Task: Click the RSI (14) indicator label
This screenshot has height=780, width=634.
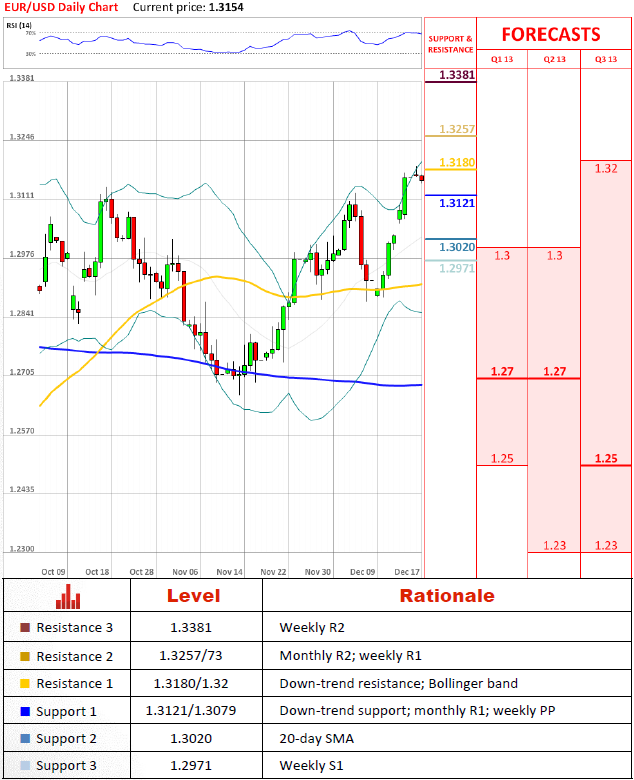Action: coord(19,25)
